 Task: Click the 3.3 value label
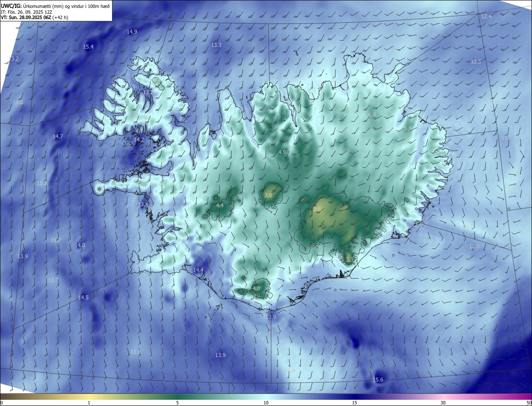coord(349,259)
